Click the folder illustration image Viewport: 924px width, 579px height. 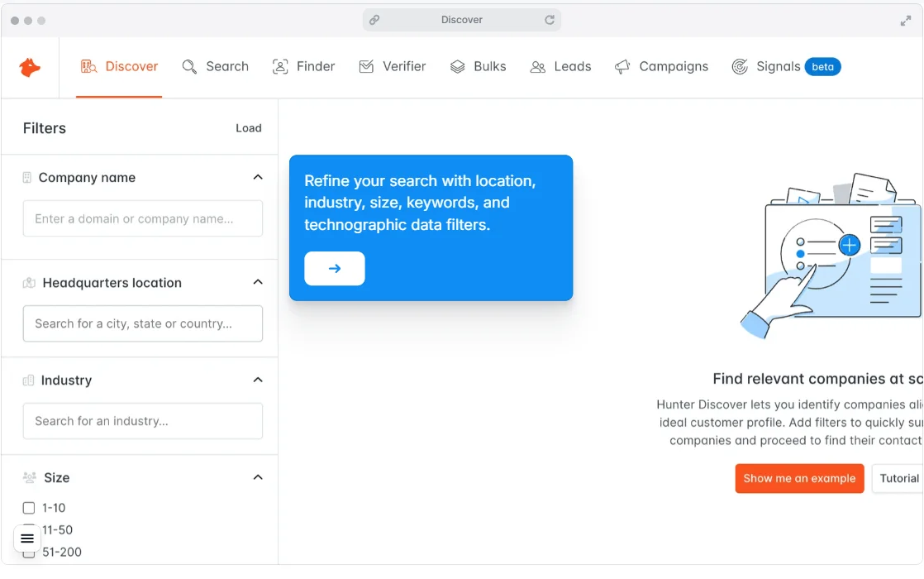(831, 256)
